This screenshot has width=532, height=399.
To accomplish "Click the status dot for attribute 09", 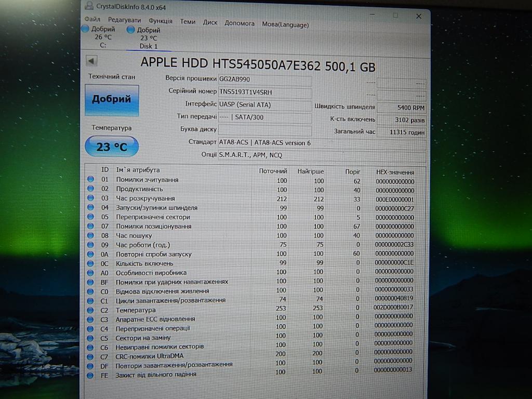I will [x=90, y=244].
